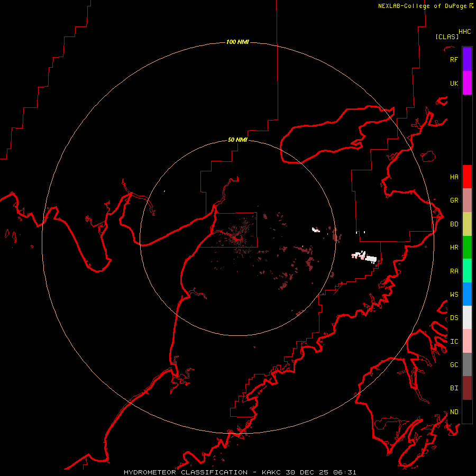Click the blue WS legend swatch
Image resolution: width=476 pixels, height=476 pixels.
(x=467, y=294)
